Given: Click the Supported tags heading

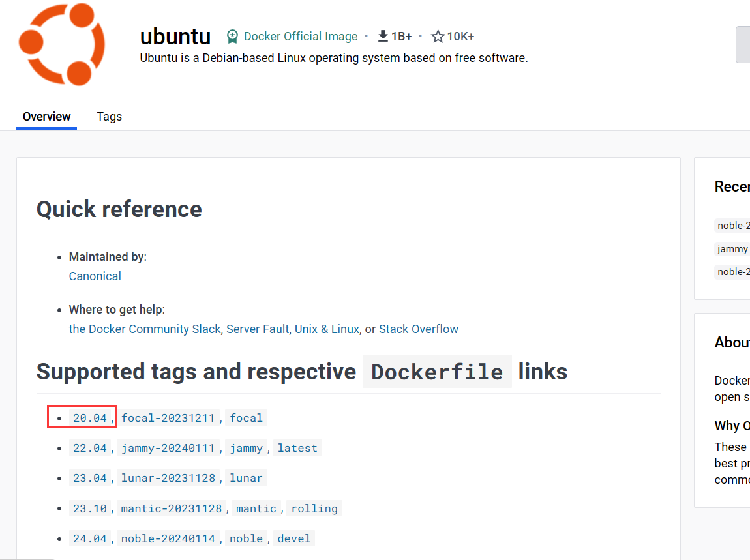Looking at the screenshot, I should pyautogui.click(x=302, y=372).
